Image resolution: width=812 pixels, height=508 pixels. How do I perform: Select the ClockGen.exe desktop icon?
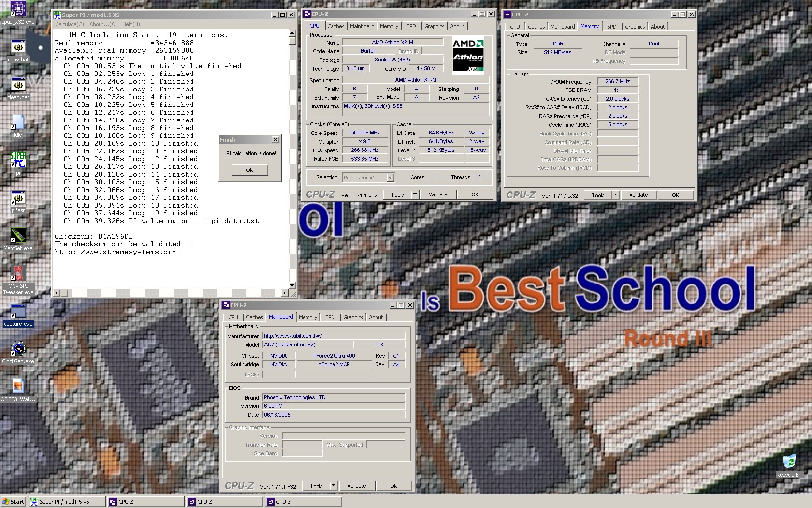point(18,352)
